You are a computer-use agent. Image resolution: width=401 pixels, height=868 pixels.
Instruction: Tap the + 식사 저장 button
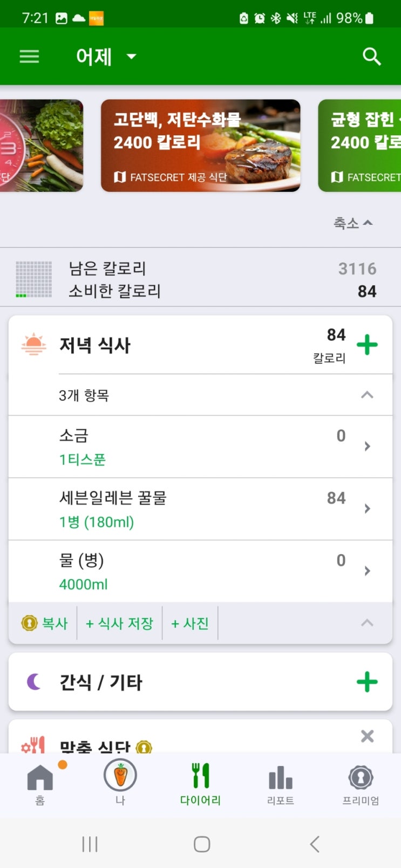120,624
